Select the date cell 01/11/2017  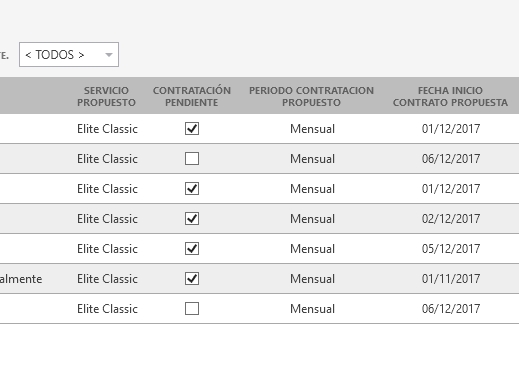click(x=451, y=279)
